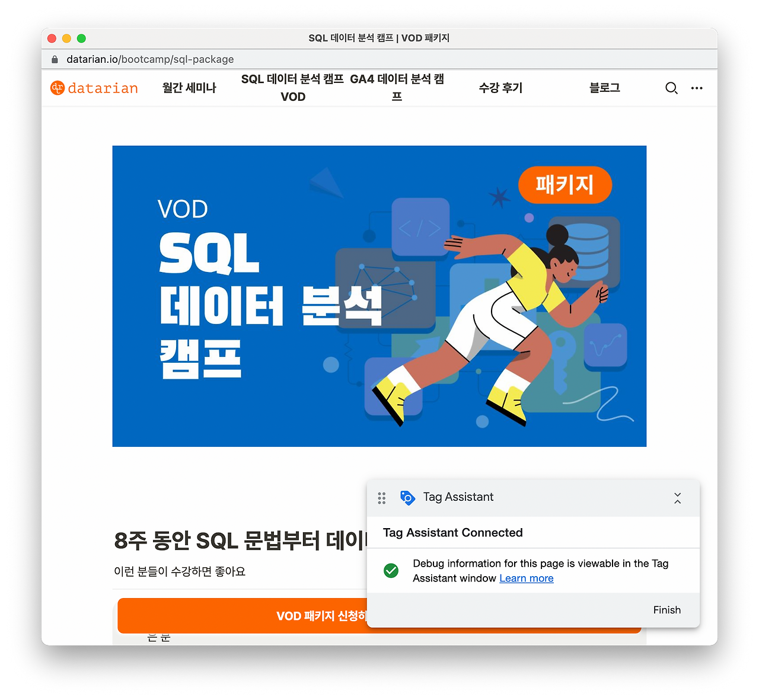The width and height of the screenshot is (759, 700).
Task: Click the datarian logo icon
Action: point(57,88)
